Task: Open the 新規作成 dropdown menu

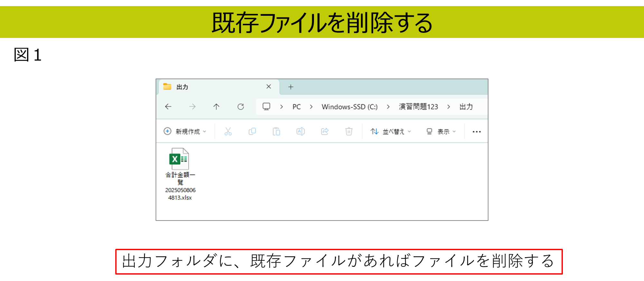Action: point(185,131)
